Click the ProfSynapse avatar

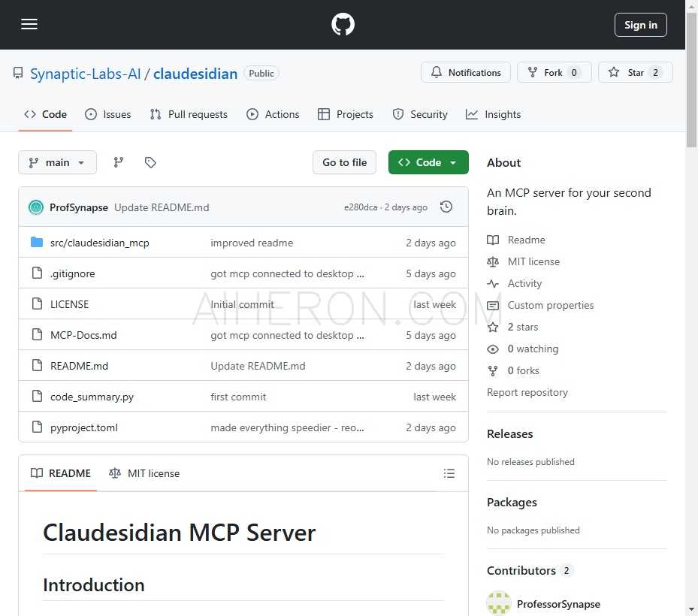[x=36, y=207]
